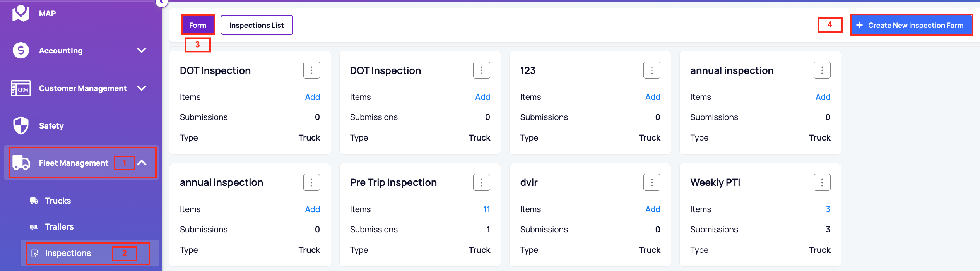Click the Accounting dollar-sign icon

click(x=21, y=50)
